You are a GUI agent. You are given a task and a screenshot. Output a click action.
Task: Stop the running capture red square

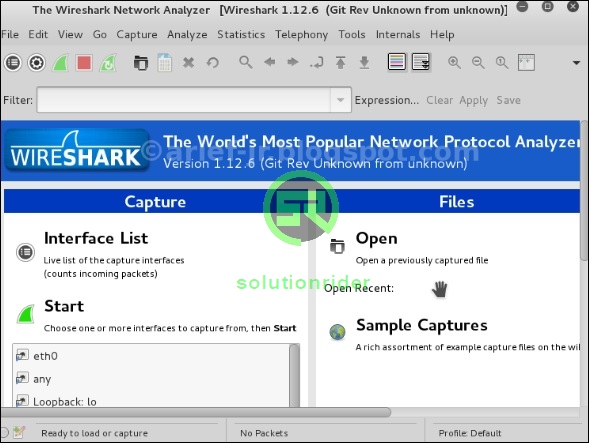point(84,62)
